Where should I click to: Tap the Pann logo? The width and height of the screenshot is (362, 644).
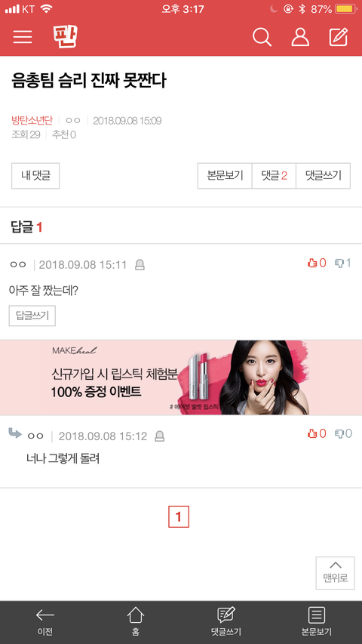coord(66,36)
